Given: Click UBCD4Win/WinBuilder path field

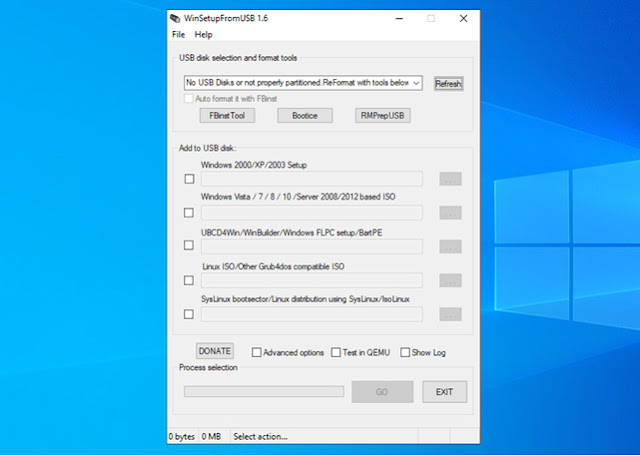Looking at the screenshot, I should (x=311, y=247).
